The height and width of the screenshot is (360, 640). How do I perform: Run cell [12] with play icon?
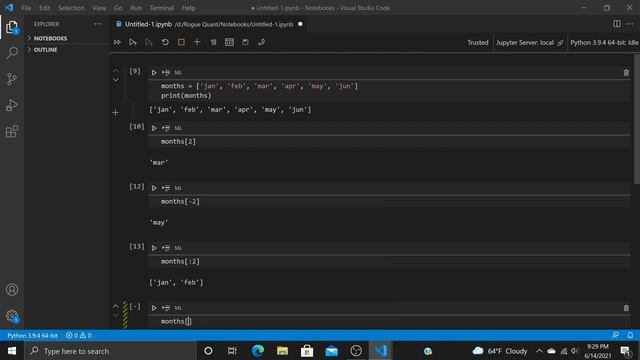coord(154,188)
